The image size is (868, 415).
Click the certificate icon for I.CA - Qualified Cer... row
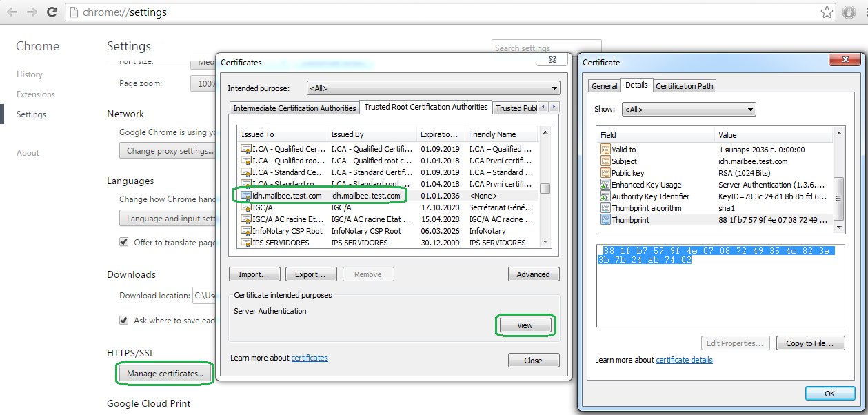245,149
